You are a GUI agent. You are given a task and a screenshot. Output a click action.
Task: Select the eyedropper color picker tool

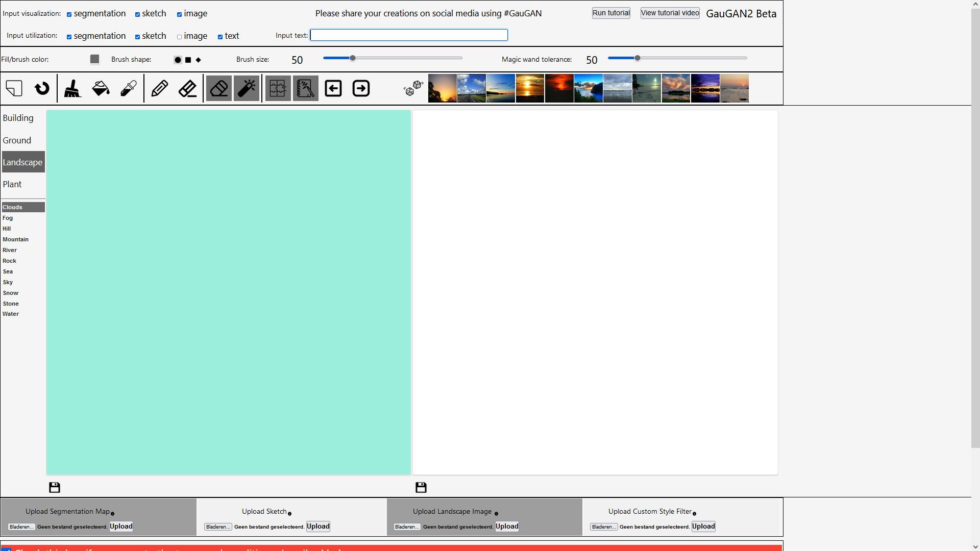click(128, 88)
